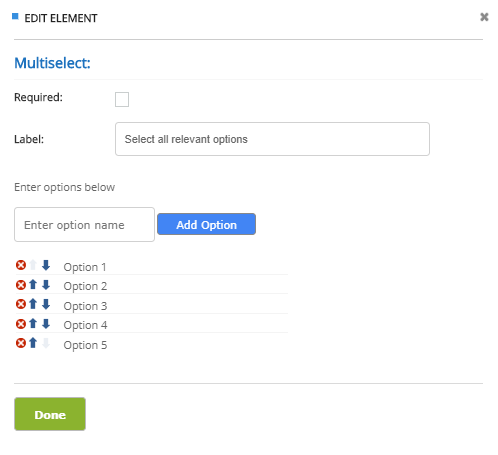498x455 pixels.
Task: Move Option 3 up one position
Action: [x=33, y=304]
